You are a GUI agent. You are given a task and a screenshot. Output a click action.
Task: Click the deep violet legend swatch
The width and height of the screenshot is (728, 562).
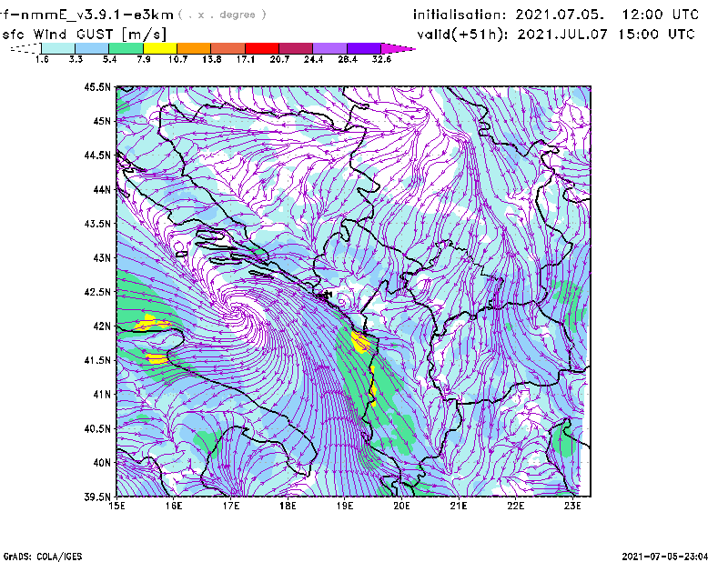[363, 48]
